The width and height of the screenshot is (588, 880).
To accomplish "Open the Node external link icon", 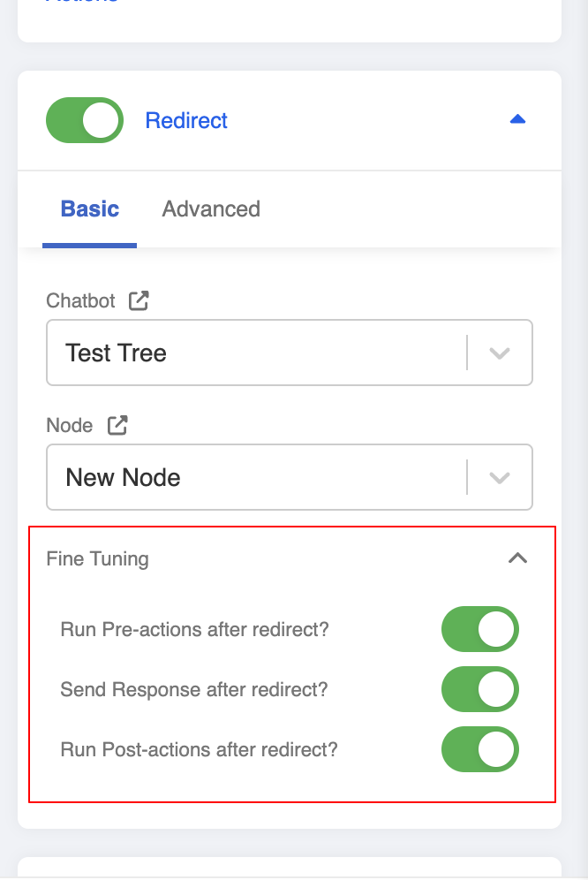I will tap(117, 425).
